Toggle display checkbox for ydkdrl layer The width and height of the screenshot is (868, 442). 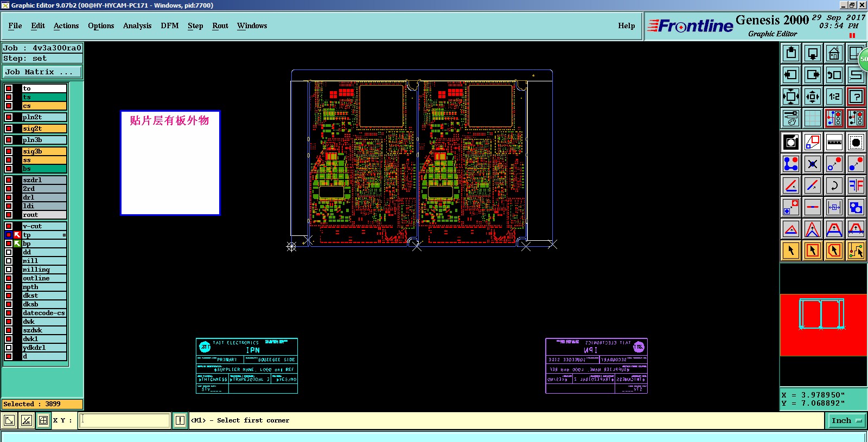[x=9, y=348]
